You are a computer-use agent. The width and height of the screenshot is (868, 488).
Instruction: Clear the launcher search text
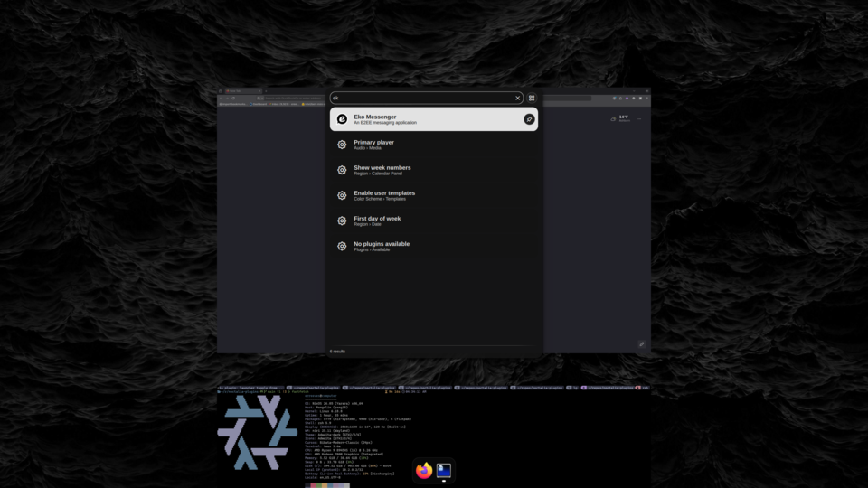click(517, 98)
